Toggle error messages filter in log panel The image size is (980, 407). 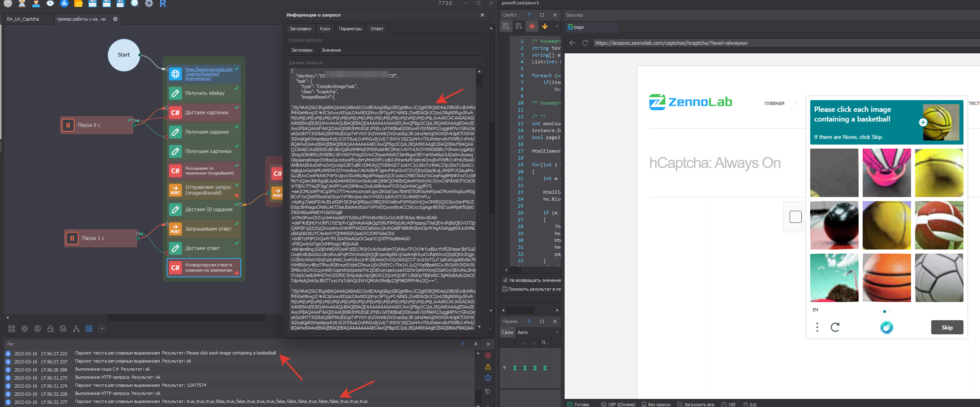coord(488,355)
